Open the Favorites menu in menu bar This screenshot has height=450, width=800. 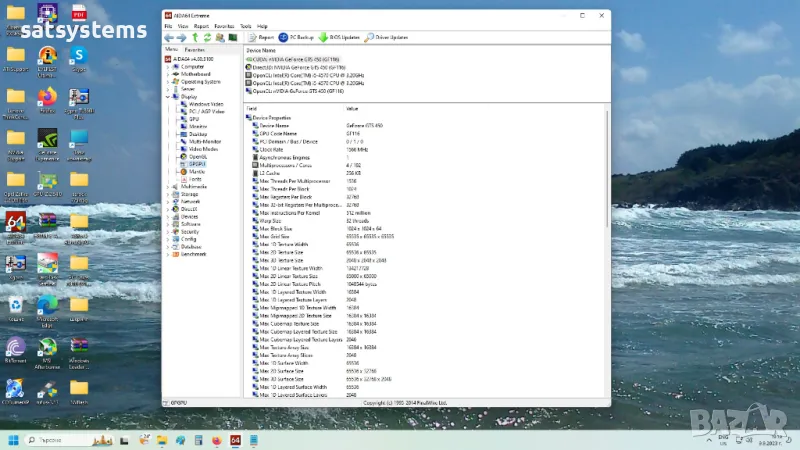click(x=224, y=26)
